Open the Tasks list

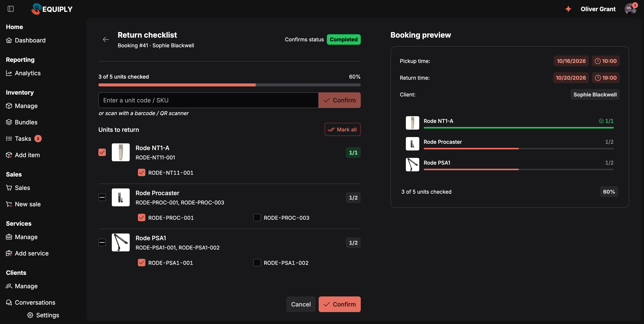click(19, 138)
